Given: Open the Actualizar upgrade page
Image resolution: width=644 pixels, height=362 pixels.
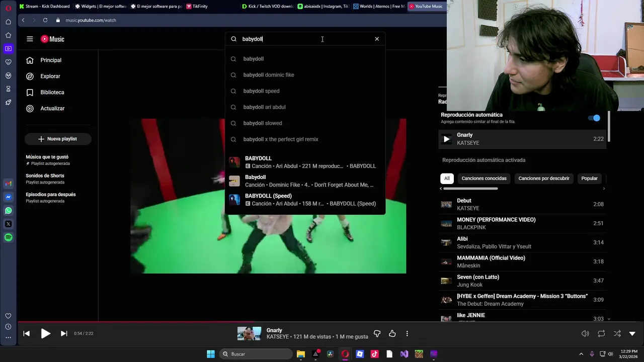Looking at the screenshot, I should tap(58, 109).
